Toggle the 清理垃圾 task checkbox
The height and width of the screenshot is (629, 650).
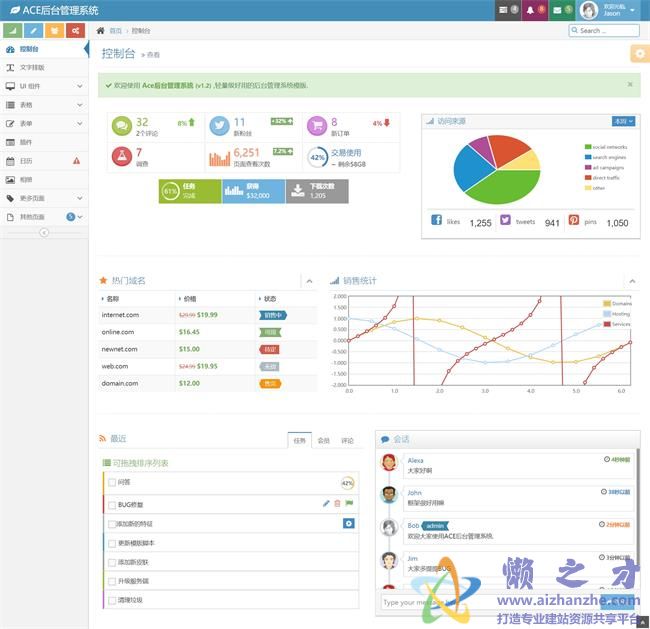112,600
